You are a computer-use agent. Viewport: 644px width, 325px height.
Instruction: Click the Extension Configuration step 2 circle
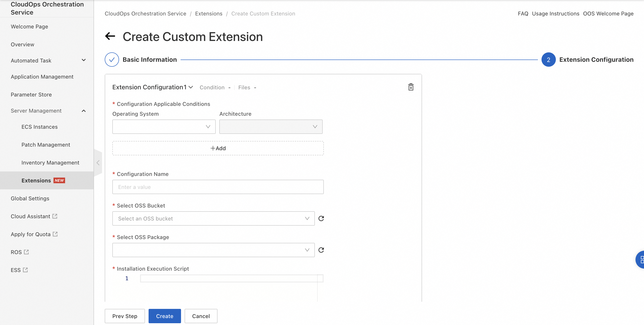click(548, 60)
